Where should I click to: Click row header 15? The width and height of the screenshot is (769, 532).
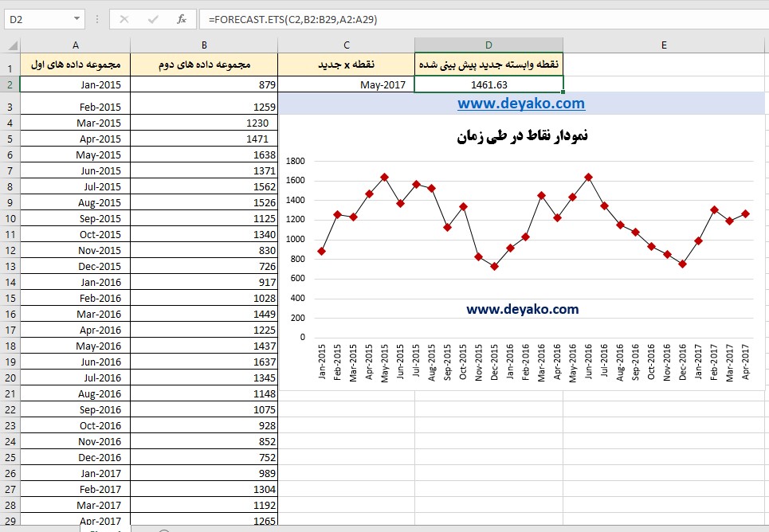pos(10,298)
